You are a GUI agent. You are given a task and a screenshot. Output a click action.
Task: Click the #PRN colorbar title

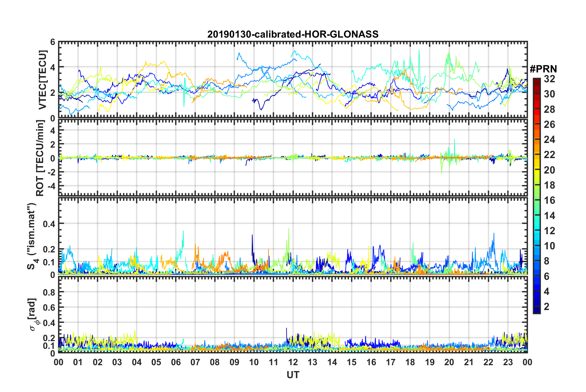coord(543,69)
